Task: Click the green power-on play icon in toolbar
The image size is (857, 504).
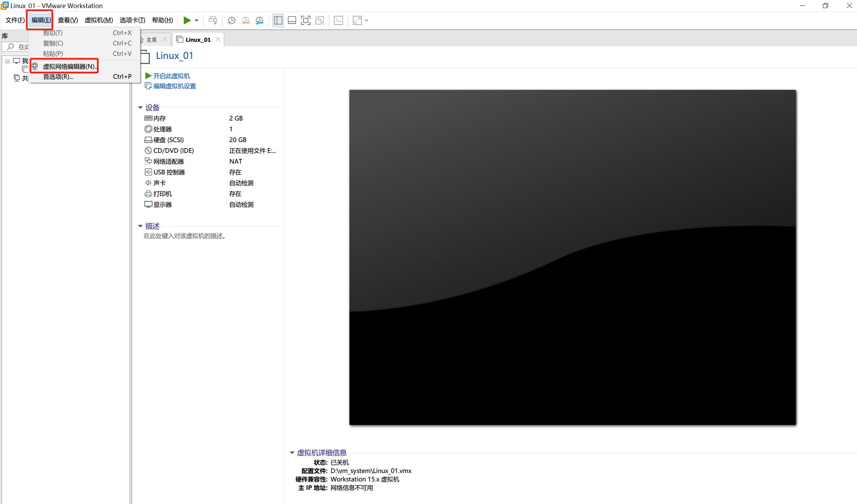Action: click(187, 21)
